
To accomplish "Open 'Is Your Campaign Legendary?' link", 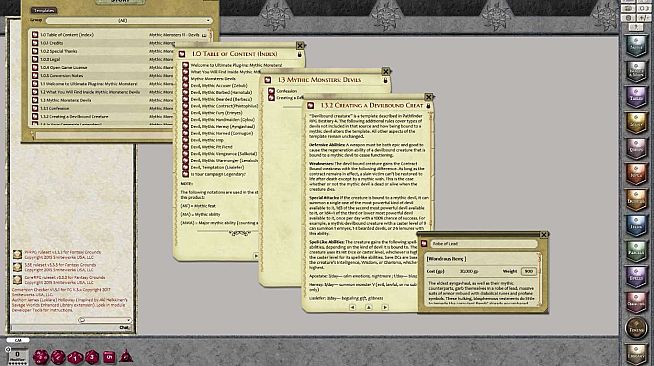I will coord(218,174).
